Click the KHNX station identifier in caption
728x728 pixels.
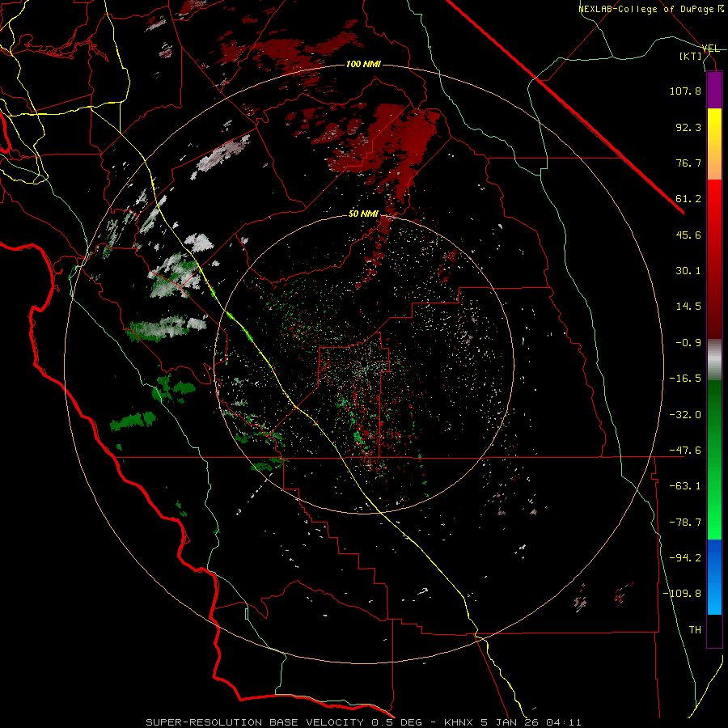pos(459,722)
